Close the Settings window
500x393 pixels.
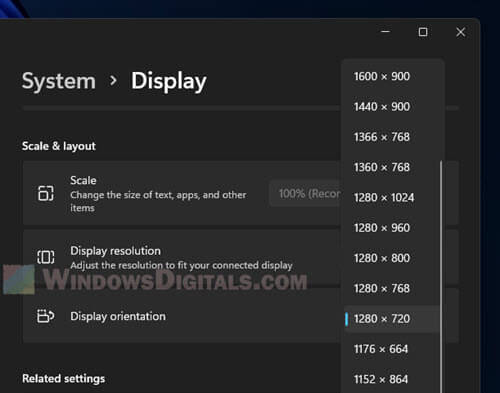pyautogui.click(x=461, y=32)
